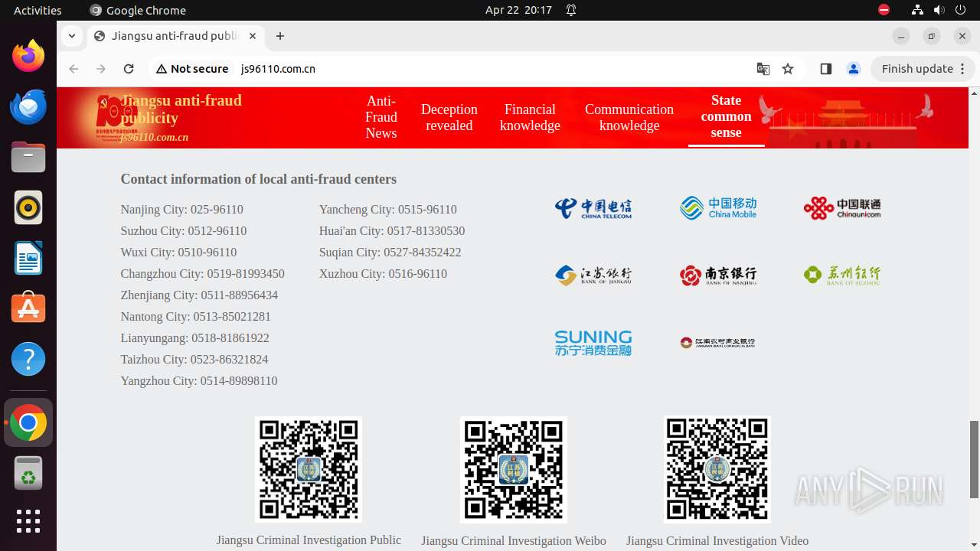The width and height of the screenshot is (980, 551).
Task: Click 'Huai'an City: 0517-81330530' text
Action: click(392, 231)
